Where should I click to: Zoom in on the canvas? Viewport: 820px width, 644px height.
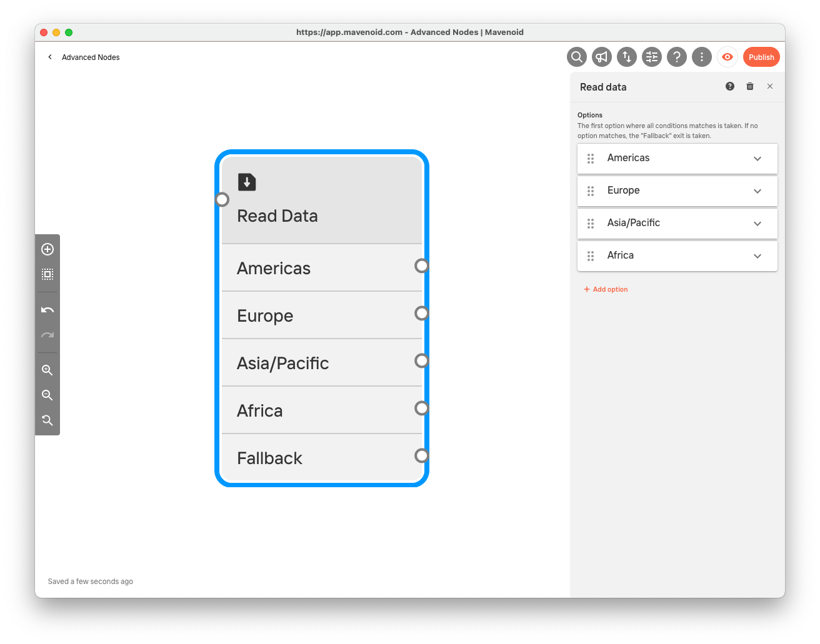(47, 370)
